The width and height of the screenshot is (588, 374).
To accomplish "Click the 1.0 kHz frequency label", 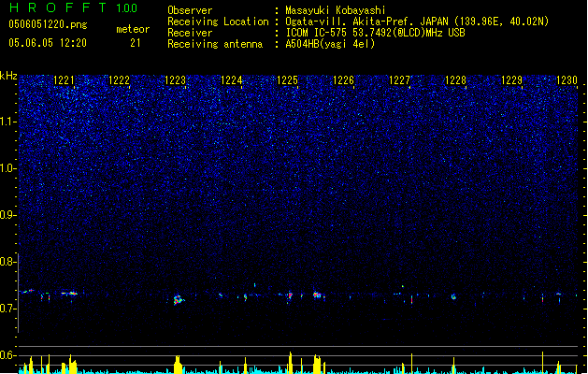I will pos(8,168).
